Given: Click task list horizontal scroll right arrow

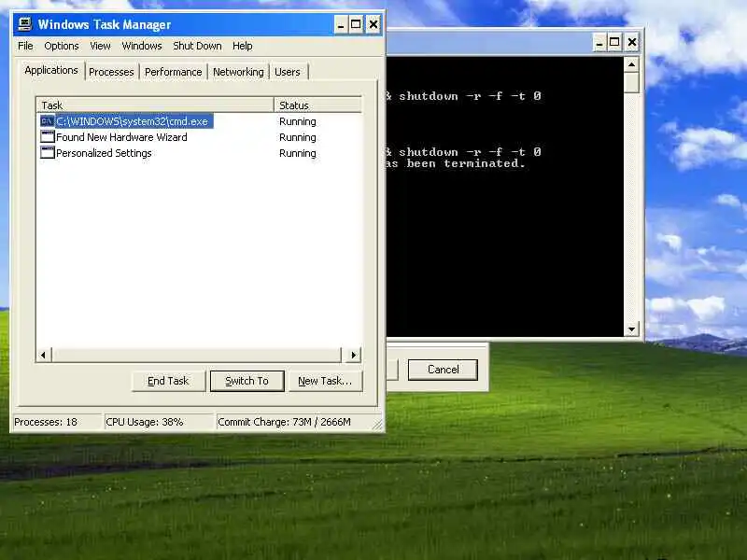Looking at the screenshot, I should pos(353,355).
